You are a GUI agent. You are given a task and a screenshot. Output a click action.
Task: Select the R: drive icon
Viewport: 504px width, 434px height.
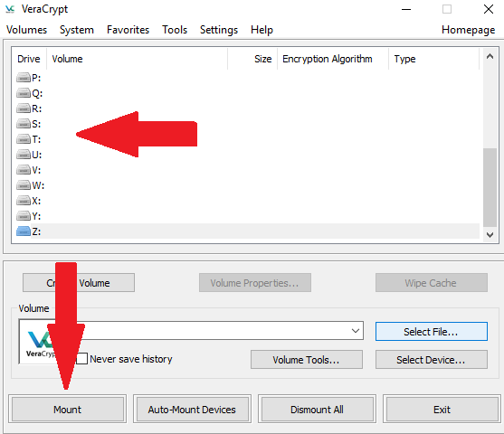(x=24, y=108)
